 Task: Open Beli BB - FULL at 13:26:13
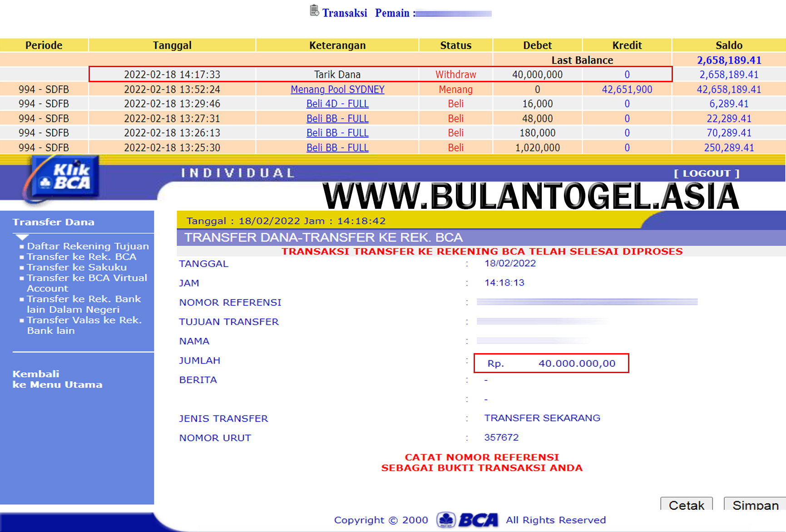pyautogui.click(x=337, y=133)
